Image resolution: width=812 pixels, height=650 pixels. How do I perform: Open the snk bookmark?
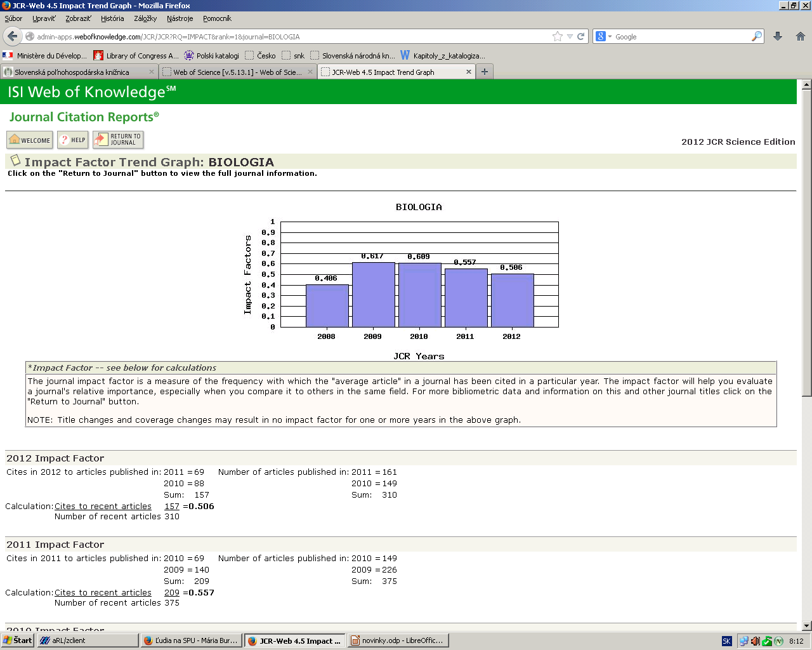[x=293, y=55]
